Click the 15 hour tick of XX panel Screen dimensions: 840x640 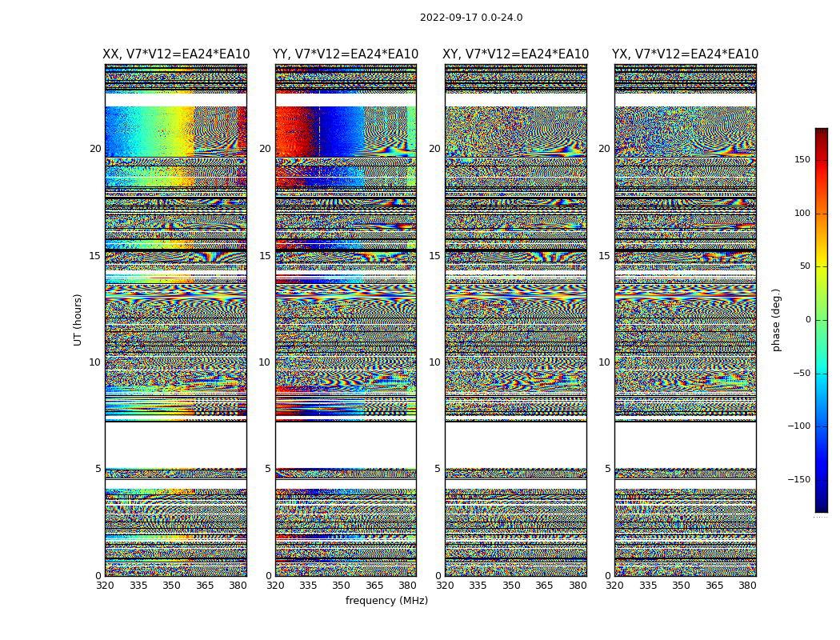click(x=95, y=256)
